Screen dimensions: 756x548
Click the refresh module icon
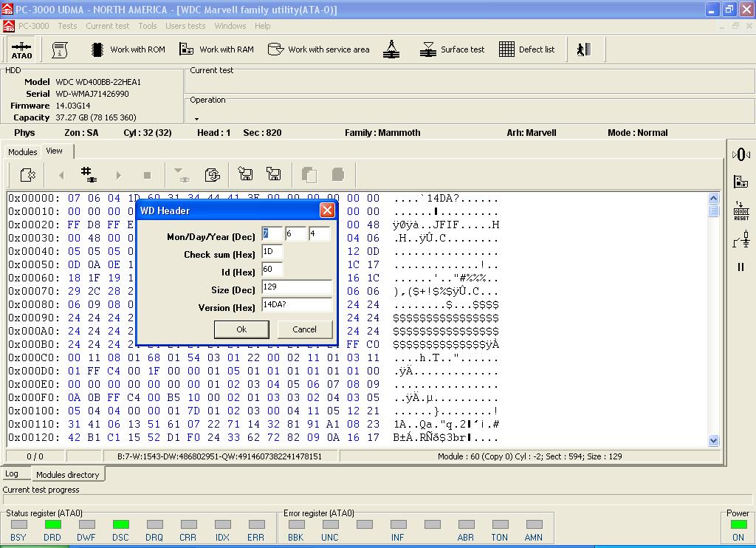click(x=212, y=174)
